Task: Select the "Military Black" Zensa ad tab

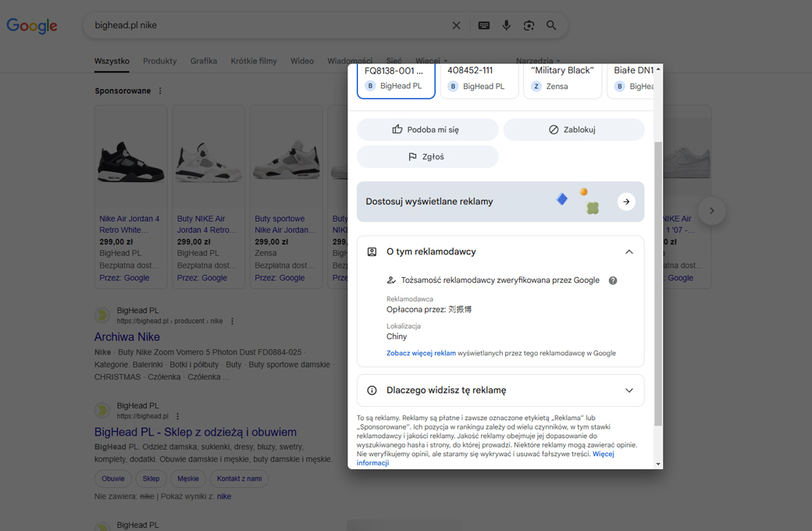Action: pyautogui.click(x=563, y=80)
